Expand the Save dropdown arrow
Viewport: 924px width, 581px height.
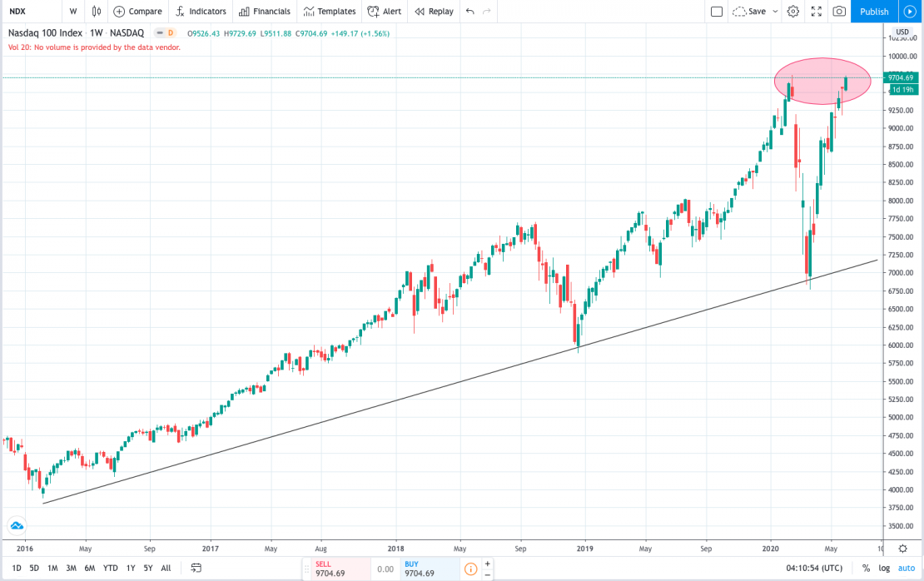tap(775, 12)
